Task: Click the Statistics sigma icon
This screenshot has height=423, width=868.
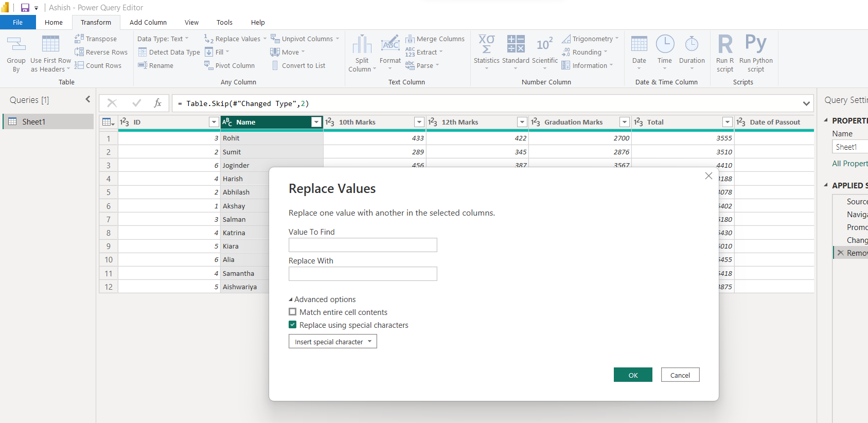Action: (x=486, y=45)
